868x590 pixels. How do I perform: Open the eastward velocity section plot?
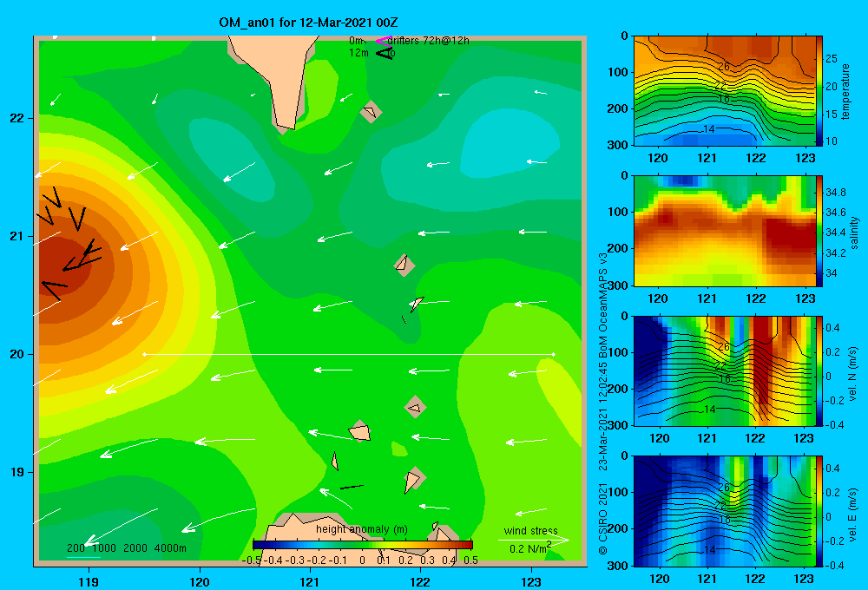pos(724,511)
